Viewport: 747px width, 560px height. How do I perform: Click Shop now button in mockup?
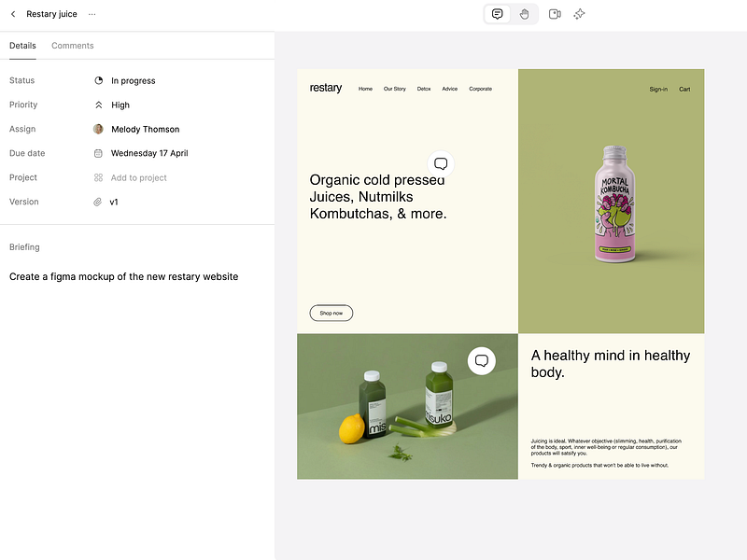pyautogui.click(x=331, y=313)
